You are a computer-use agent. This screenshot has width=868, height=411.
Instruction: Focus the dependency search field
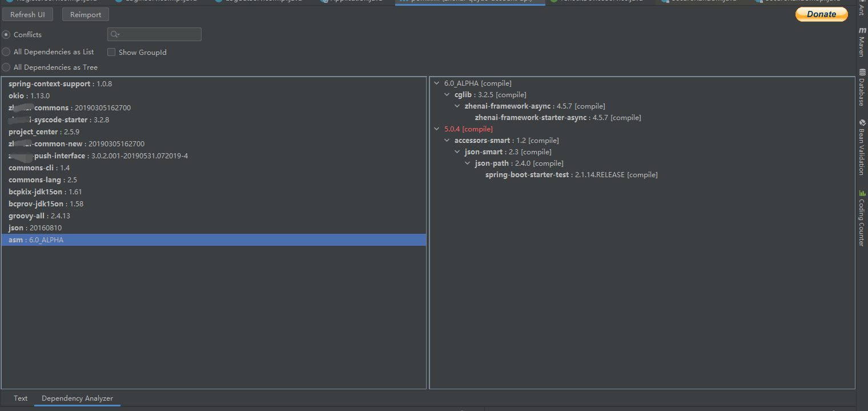(154, 34)
